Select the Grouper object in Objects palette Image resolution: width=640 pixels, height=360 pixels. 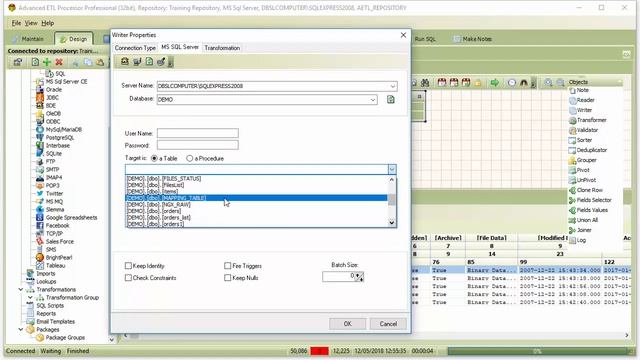click(x=583, y=160)
